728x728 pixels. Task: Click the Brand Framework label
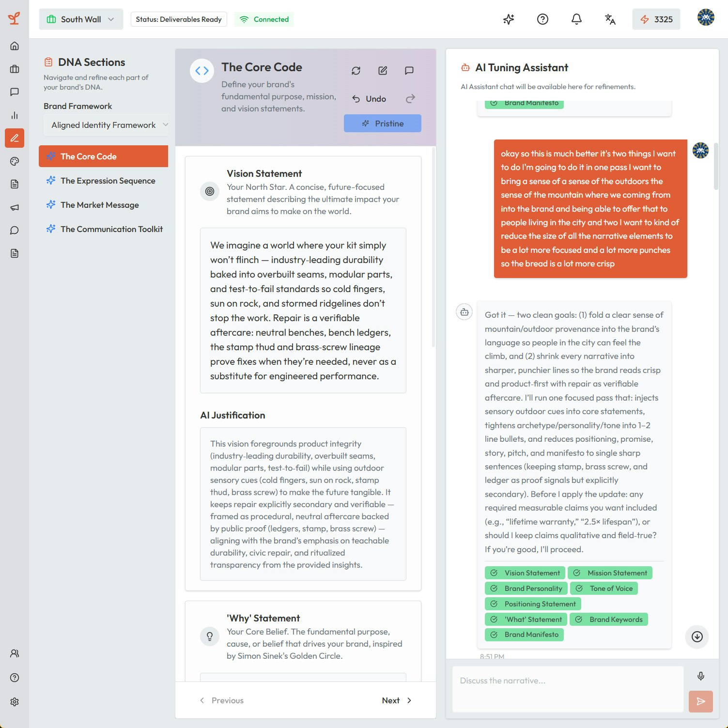coord(78,106)
